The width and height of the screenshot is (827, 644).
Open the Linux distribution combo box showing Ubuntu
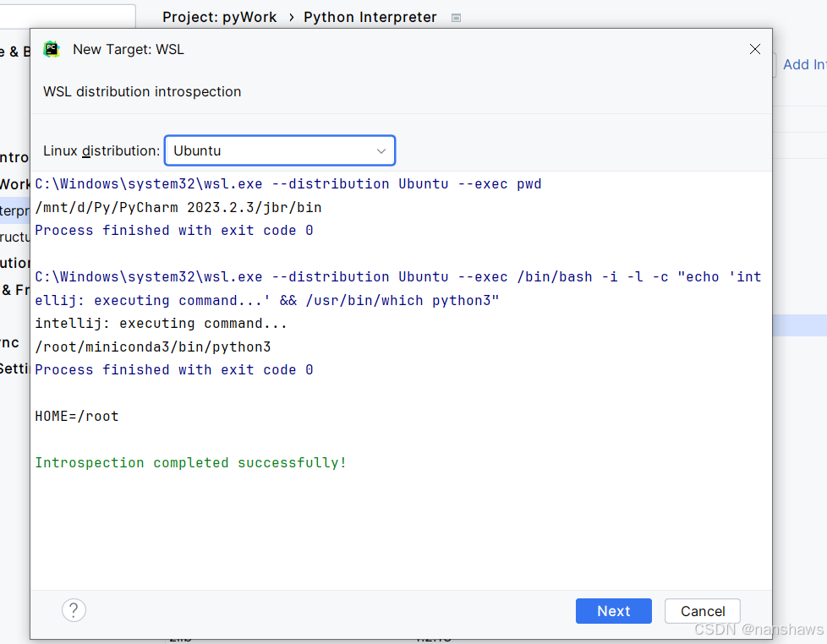click(279, 151)
